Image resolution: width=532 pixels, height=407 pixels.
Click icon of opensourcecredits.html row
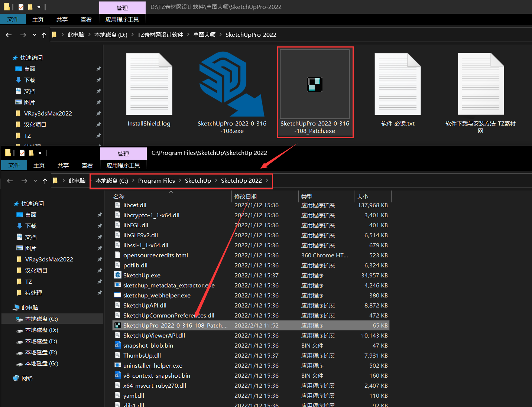pyautogui.click(x=118, y=255)
